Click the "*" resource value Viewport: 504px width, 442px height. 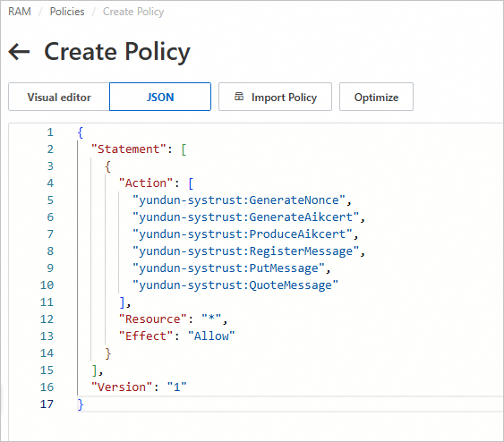[x=211, y=319]
